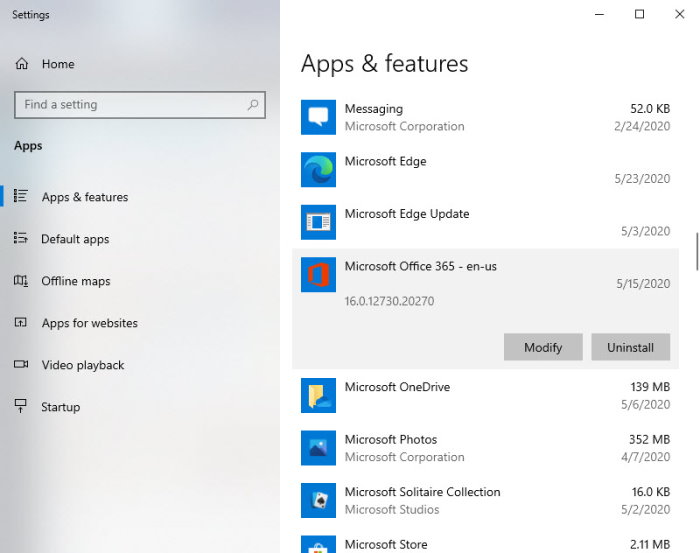
Task: Focus the Find a setting search box
Action: click(x=140, y=105)
